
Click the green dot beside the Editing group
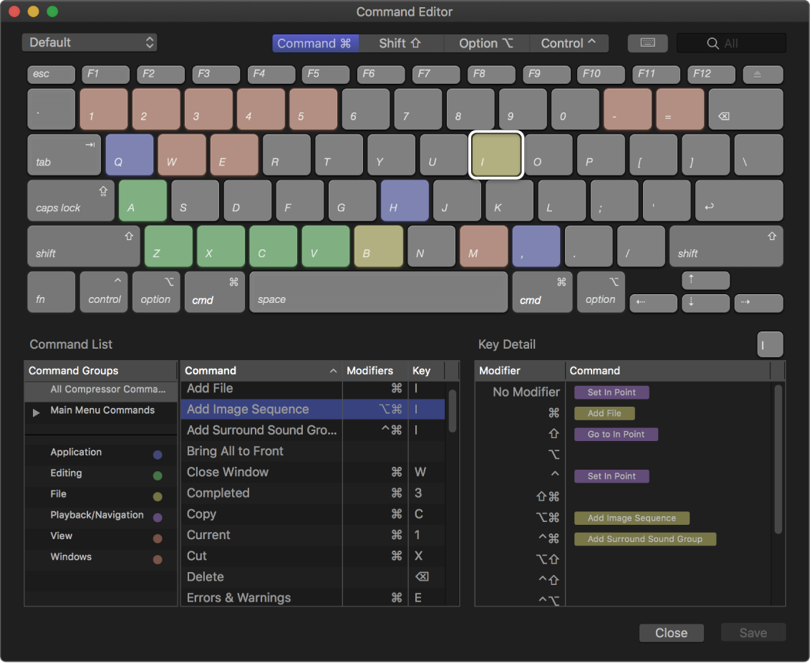[158, 474]
